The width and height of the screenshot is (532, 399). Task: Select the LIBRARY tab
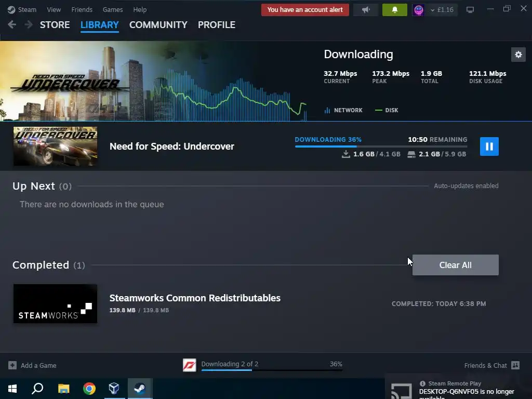click(99, 25)
